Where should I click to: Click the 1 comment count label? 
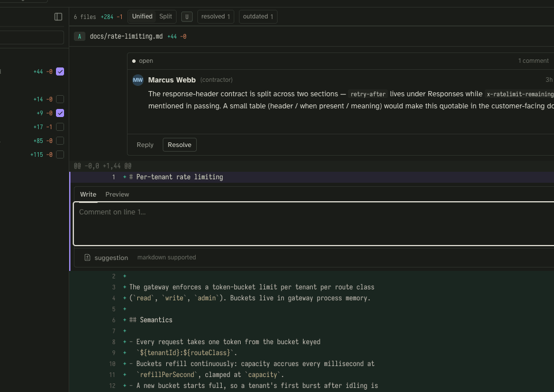[533, 61]
